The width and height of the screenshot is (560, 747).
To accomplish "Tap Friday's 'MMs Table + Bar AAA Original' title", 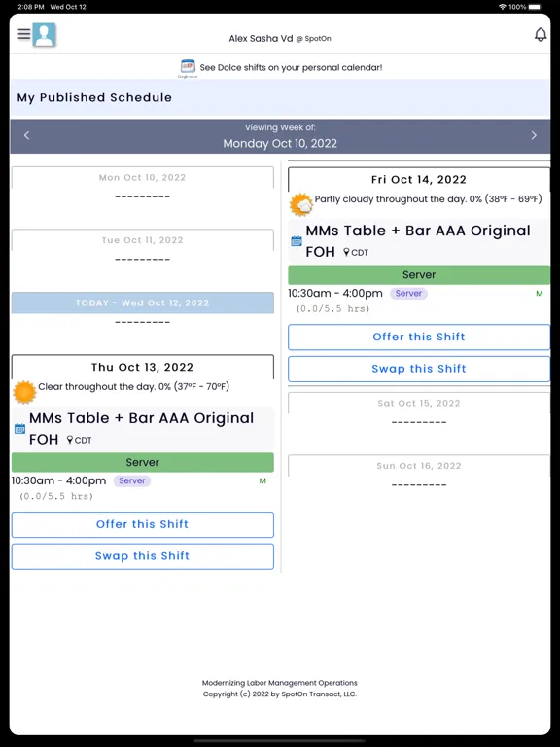I will tap(418, 231).
